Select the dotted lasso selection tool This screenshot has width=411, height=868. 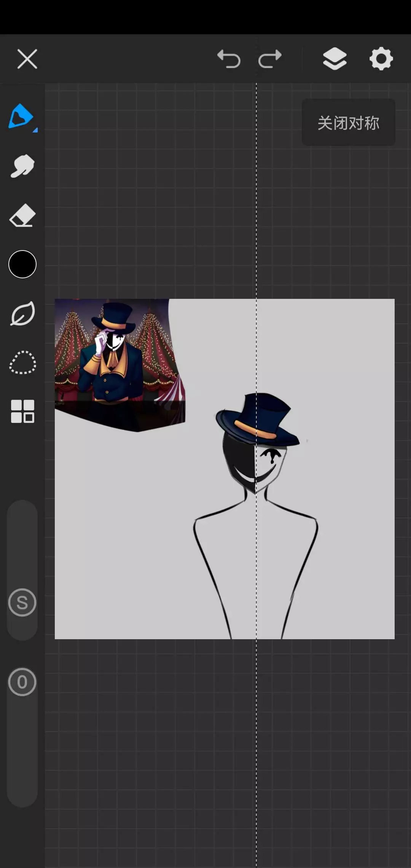22,362
